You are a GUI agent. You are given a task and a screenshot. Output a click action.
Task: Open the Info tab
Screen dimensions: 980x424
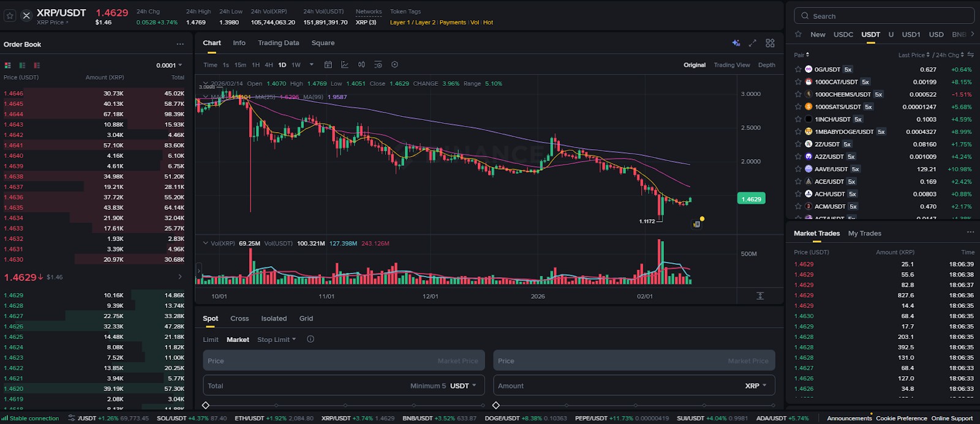coord(239,43)
